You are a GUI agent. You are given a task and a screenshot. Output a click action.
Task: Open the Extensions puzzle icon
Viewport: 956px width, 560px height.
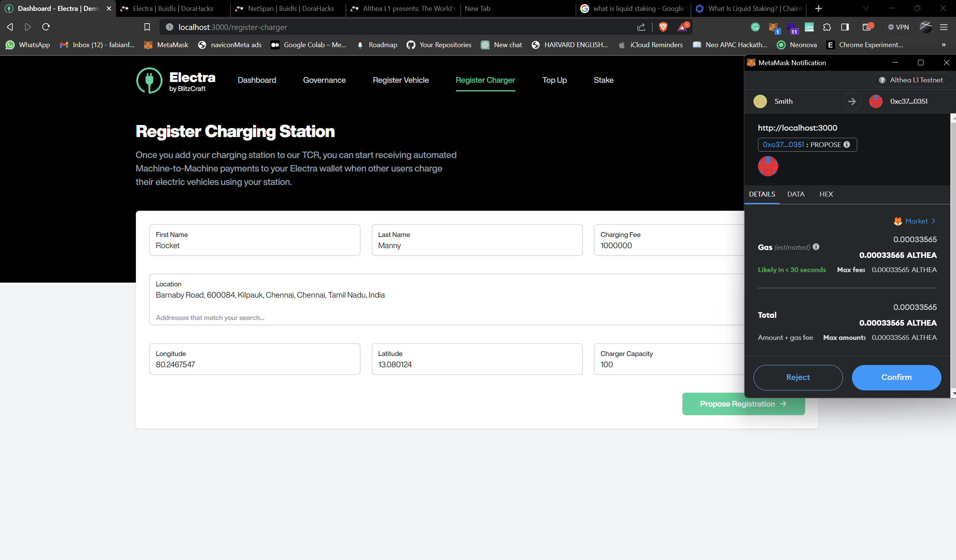827,27
